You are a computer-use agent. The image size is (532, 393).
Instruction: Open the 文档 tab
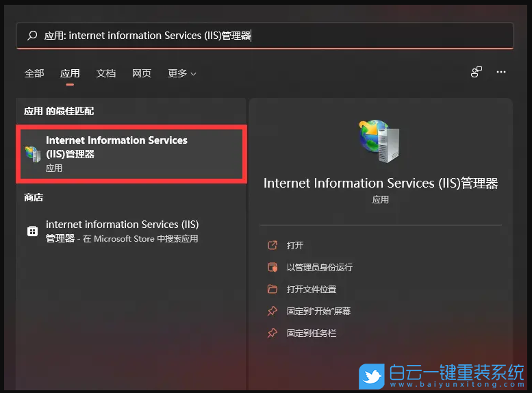click(x=106, y=73)
